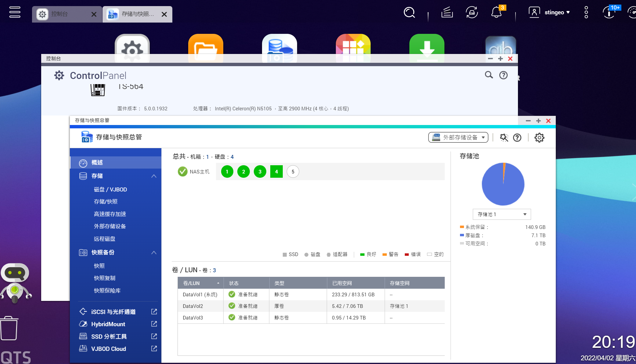Open the 存储池 1 pool selector dropdown
This screenshot has width=636, height=364.
point(501,214)
